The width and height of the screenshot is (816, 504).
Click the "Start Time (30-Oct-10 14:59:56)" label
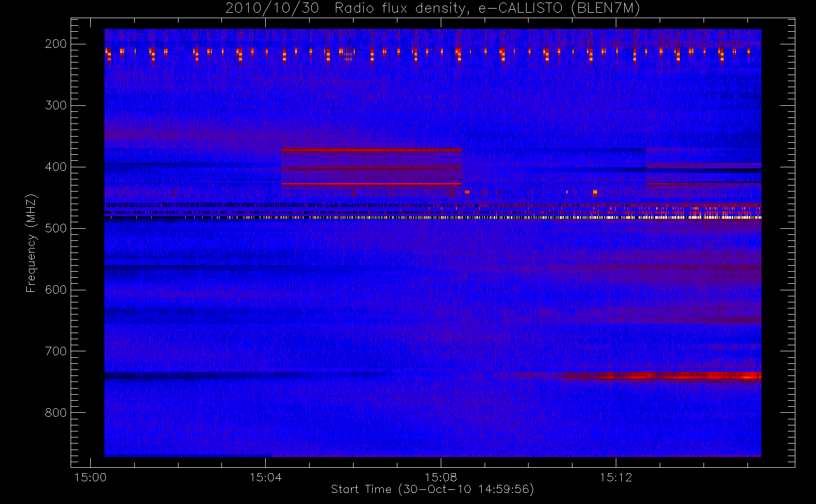pos(432,489)
